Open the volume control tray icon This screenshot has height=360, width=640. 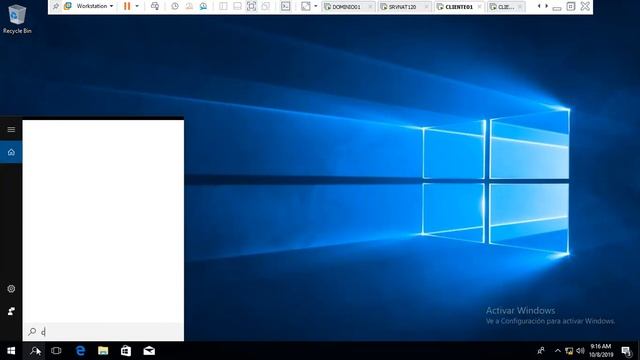pyautogui.click(x=580, y=351)
